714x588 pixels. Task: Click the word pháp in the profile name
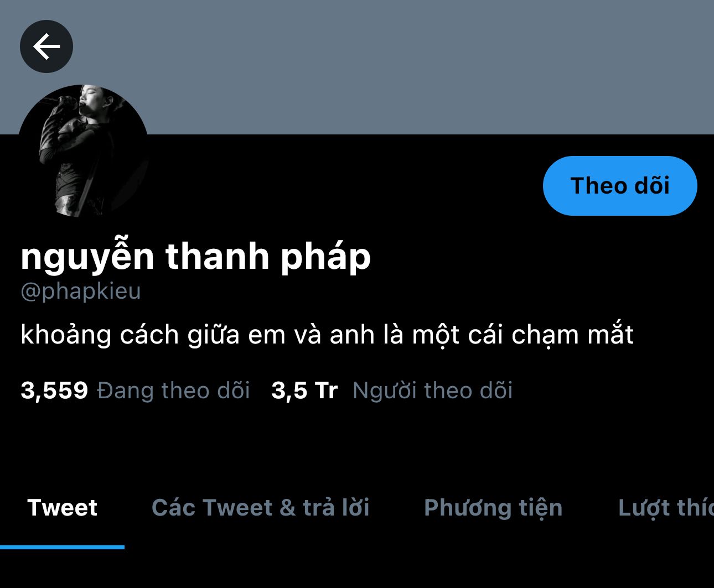coord(325,257)
